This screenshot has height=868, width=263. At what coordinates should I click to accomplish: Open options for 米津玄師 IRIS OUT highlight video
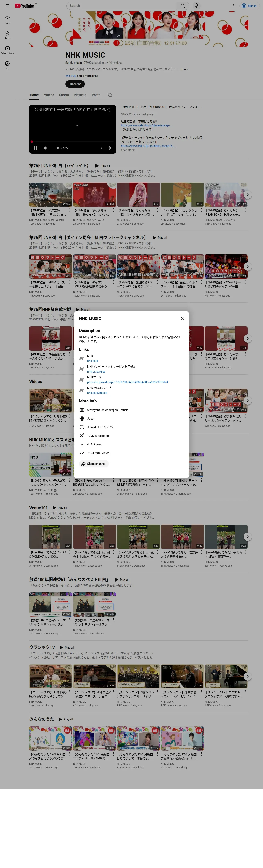(x=70, y=210)
